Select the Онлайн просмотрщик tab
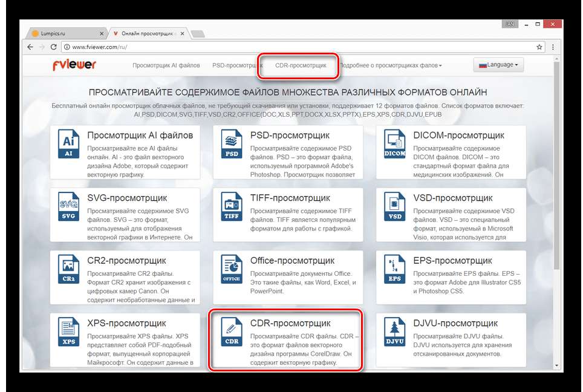Image resolution: width=583 pixels, height=392 pixels. point(148,33)
